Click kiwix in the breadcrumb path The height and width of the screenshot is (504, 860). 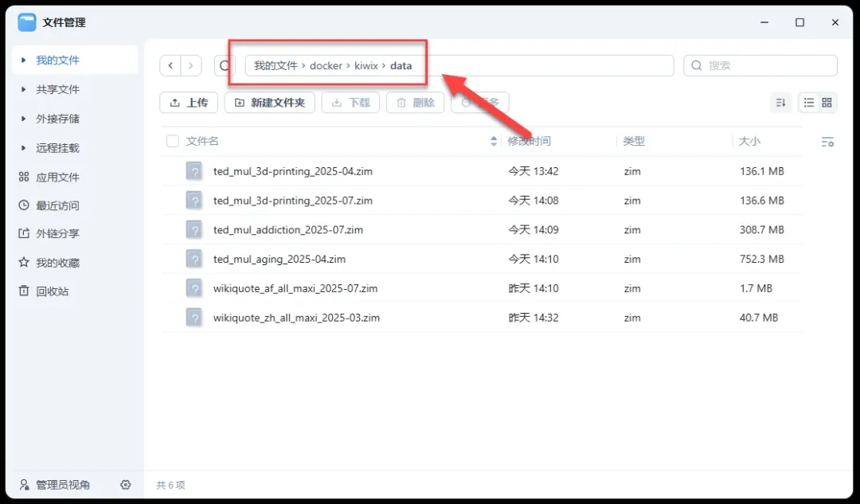(366, 65)
